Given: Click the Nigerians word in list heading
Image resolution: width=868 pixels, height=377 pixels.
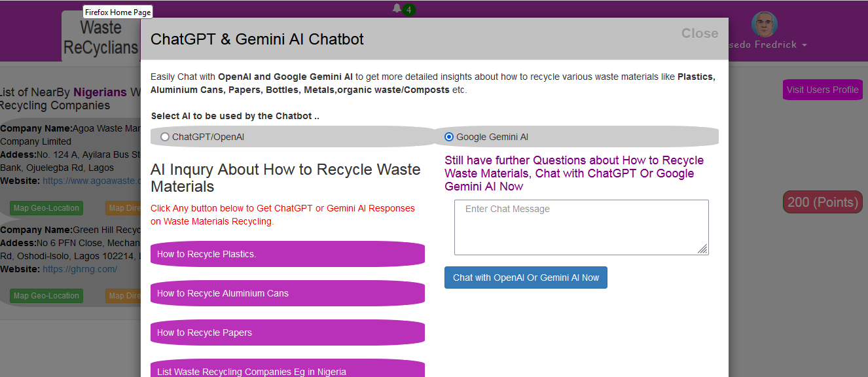Looking at the screenshot, I should tap(99, 92).
